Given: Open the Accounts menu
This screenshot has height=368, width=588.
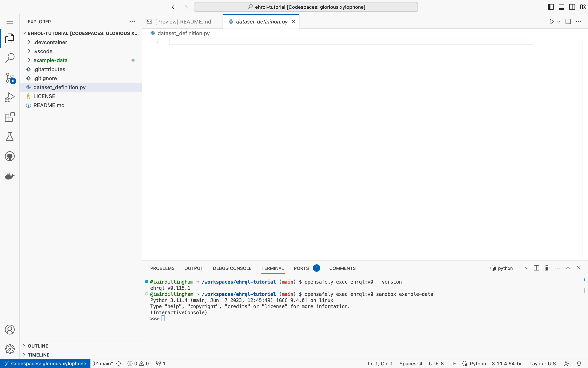Looking at the screenshot, I should pyautogui.click(x=10, y=330).
